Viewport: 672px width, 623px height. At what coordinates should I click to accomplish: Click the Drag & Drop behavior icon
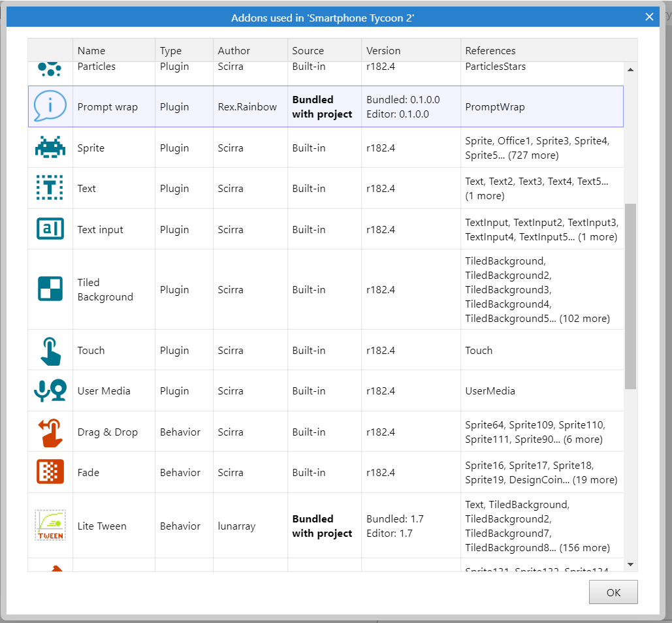pyautogui.click(x=50, y=432)
